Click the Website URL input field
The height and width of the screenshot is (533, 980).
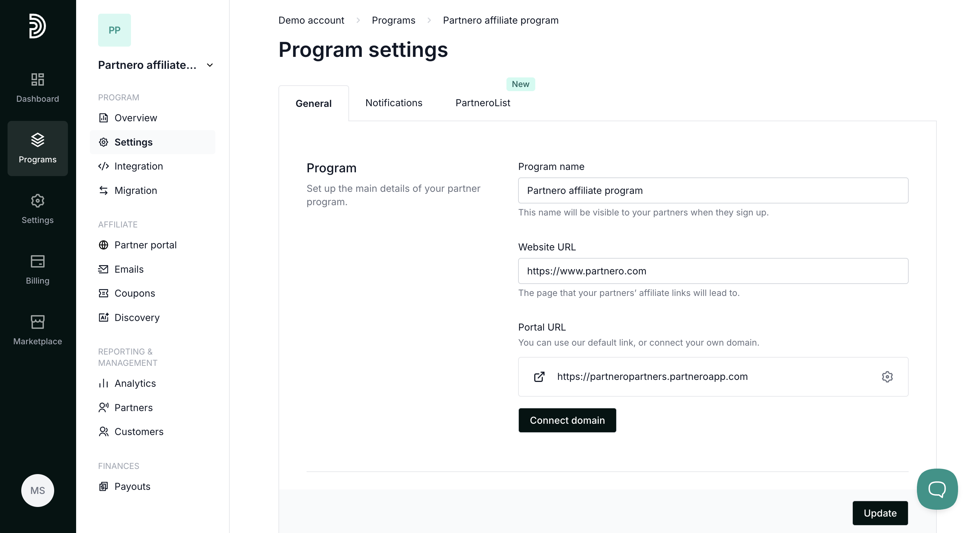[713, 271]
